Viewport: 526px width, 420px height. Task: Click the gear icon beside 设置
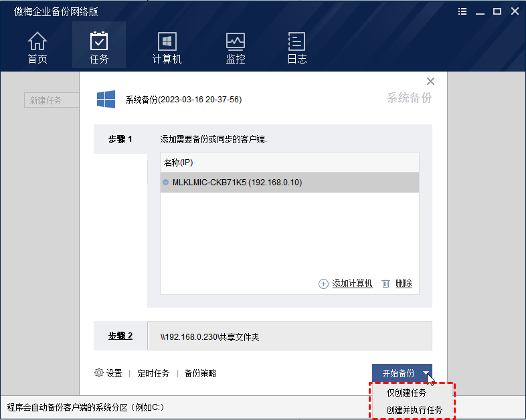[x=99, y=373]
